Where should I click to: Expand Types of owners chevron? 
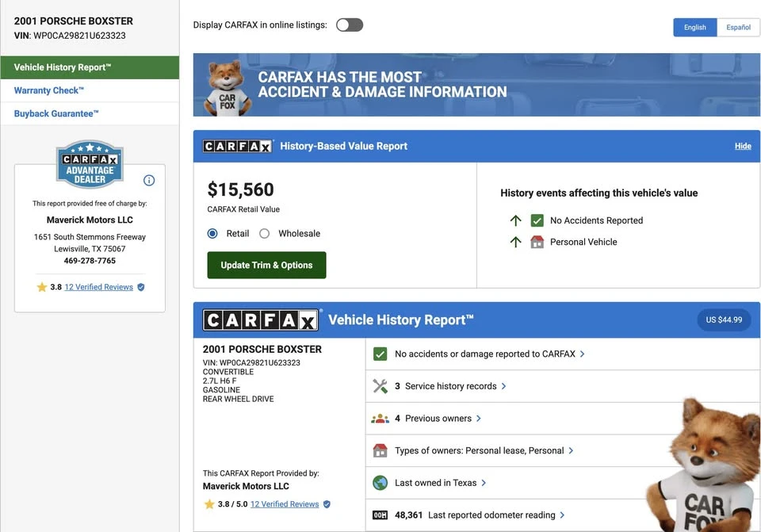point(572,450)
